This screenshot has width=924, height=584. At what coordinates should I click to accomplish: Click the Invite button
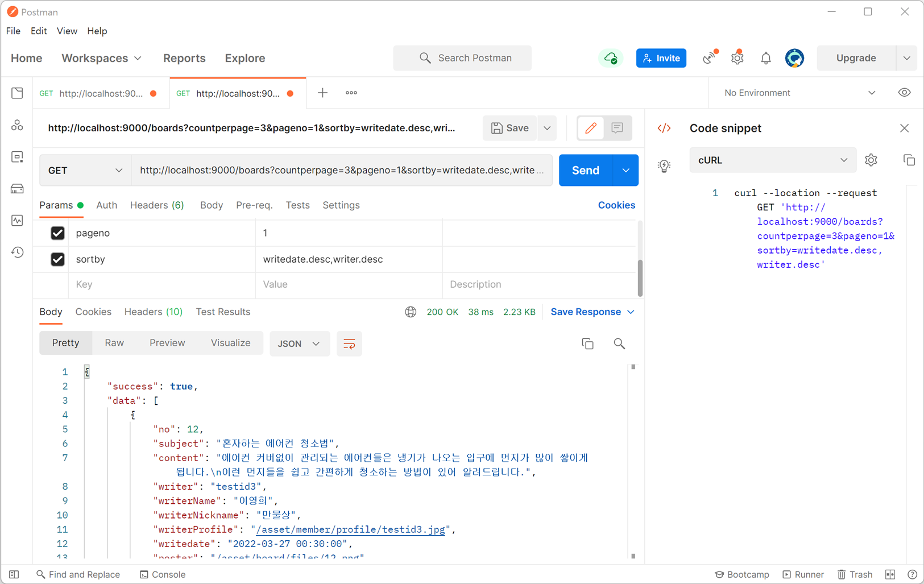coord(661,58)
